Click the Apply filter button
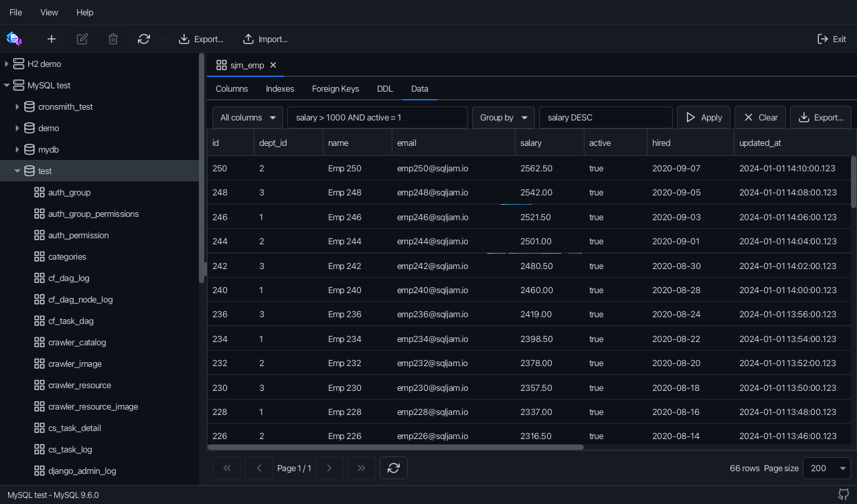Screen dimensions: 857x504 click(704, 117)
